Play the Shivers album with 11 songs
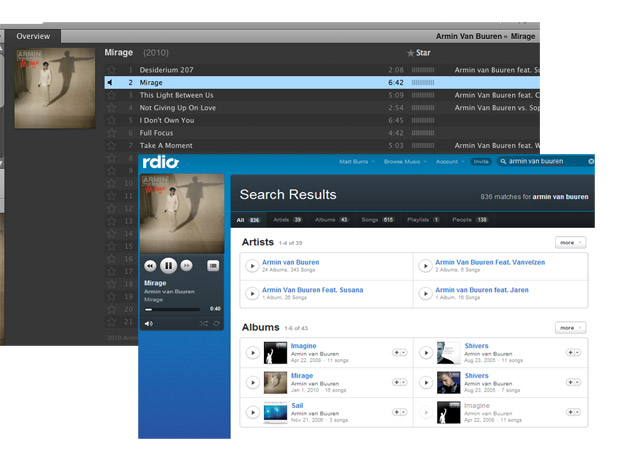630x457 pixels. click(x=426, y=353)
